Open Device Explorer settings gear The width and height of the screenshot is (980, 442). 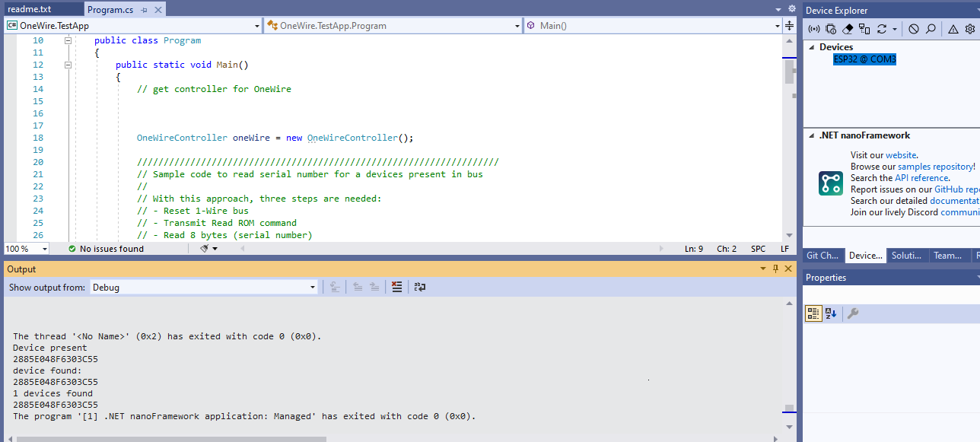coord(970,29)
